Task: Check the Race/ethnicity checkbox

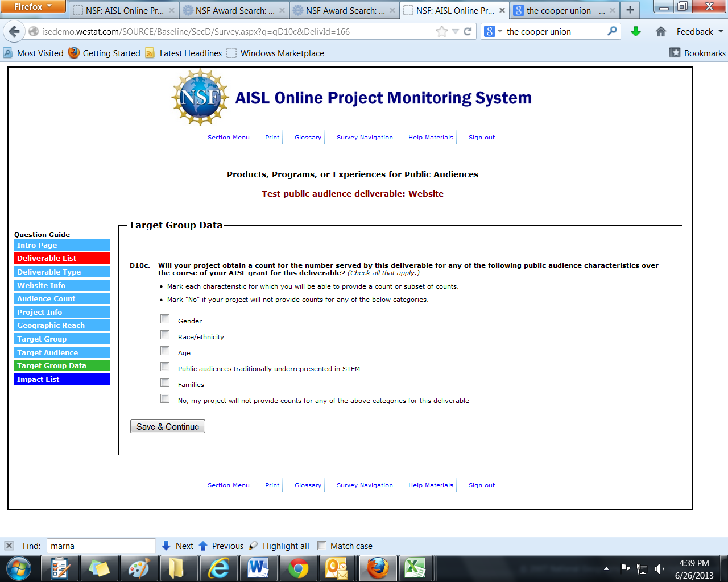Action: click(165, 335)
